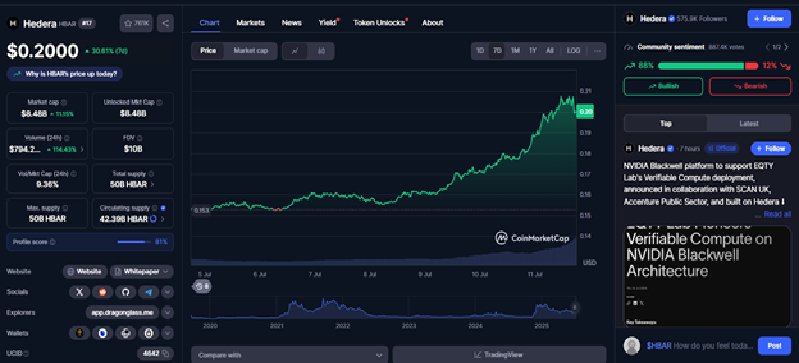Screen dimensions: 799x363
Task: Click the Unlocked Mkt Cap info icon
Action: coord(159,102)
